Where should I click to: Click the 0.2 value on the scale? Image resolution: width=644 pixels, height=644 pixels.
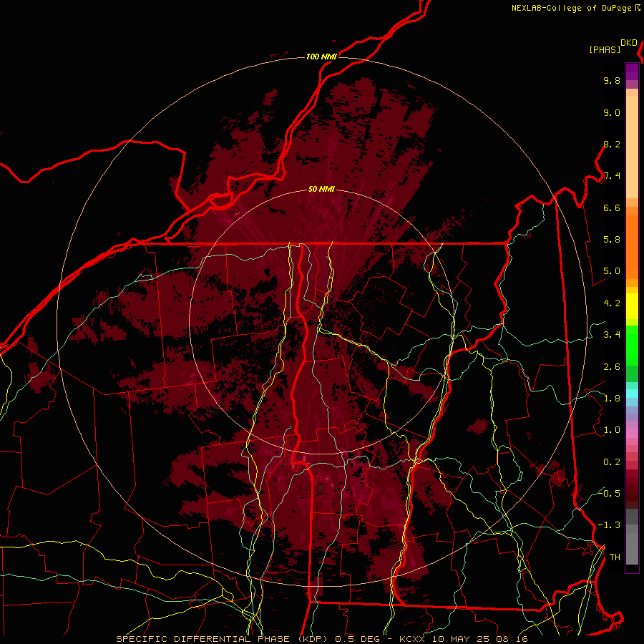612,462
